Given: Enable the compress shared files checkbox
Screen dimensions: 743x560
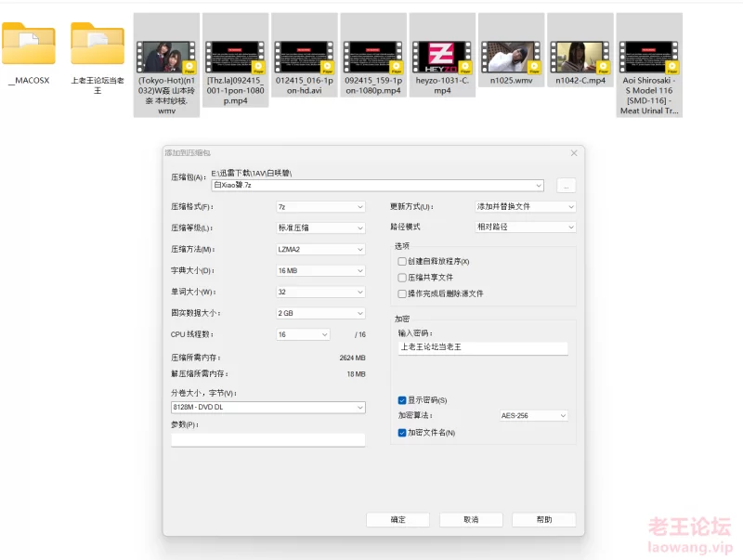Looking at the screenshot, I should [x=402, y=278].
